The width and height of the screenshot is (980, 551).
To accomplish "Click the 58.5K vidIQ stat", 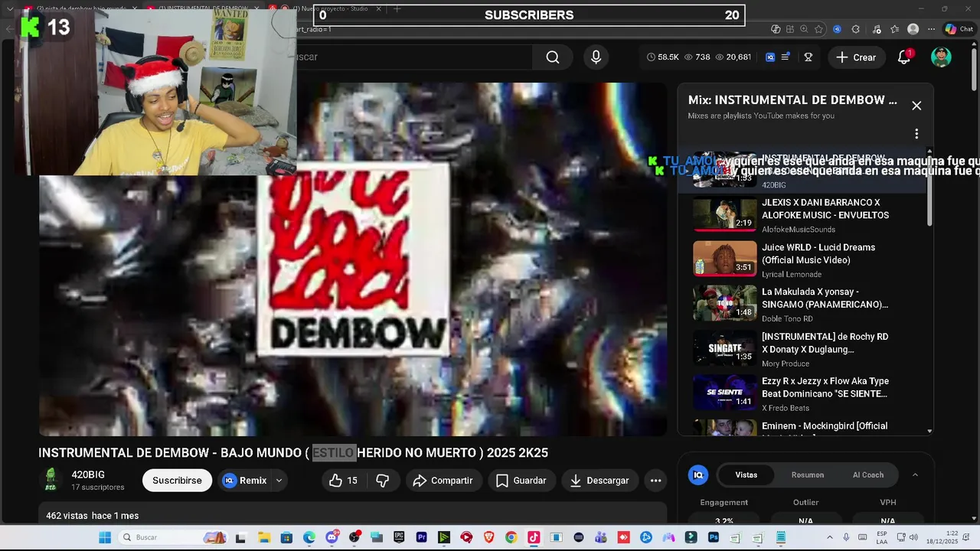I will (x=663, y=57).
